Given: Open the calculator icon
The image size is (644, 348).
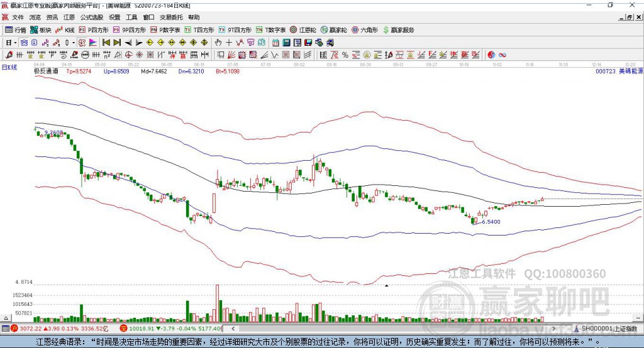Looking at the screenshot, I should (287, 43).
